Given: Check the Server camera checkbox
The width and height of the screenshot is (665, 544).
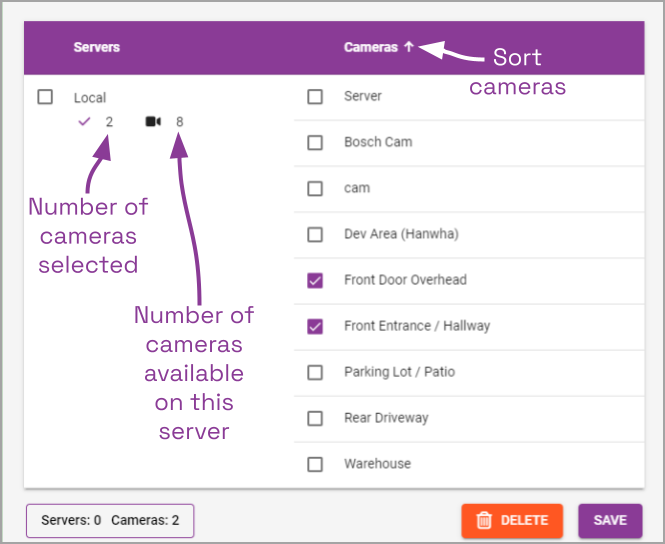Looking at the screenshot, I should coord(315,97).
